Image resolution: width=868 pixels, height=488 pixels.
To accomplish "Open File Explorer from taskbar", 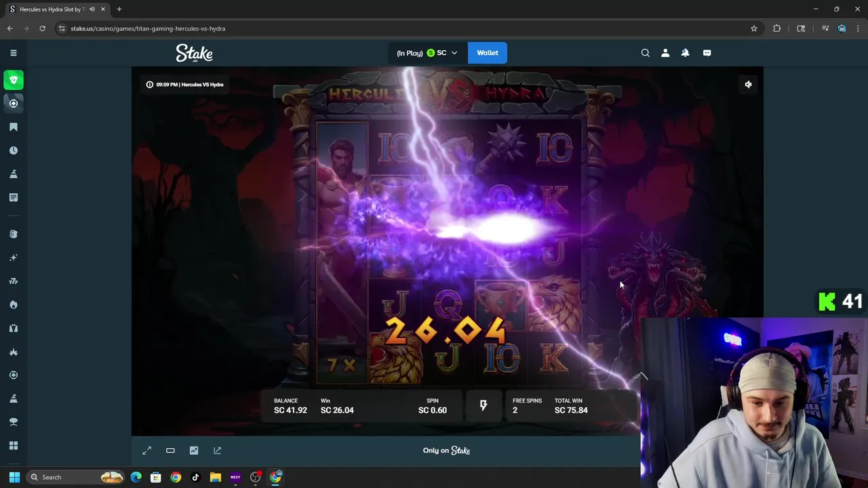I will [215, 477].
